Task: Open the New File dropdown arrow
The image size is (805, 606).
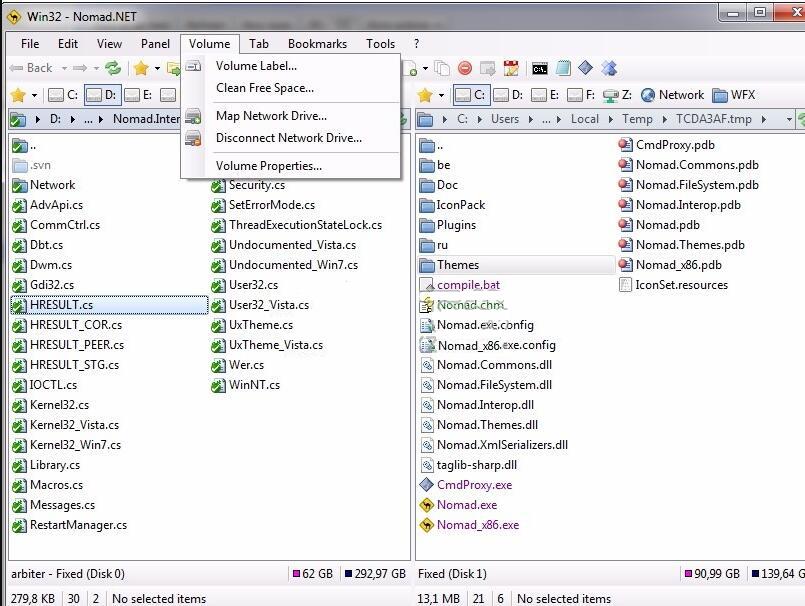Action: point(425,68)
